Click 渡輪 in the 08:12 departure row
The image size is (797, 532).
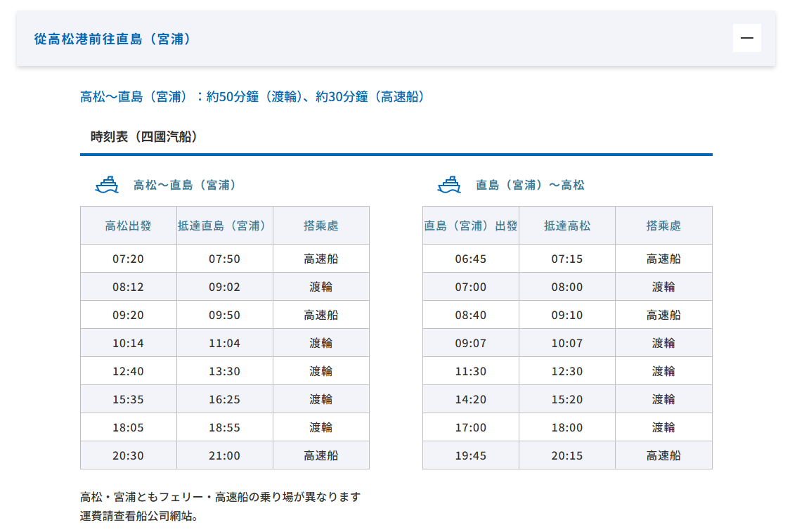tap(321, 287)
